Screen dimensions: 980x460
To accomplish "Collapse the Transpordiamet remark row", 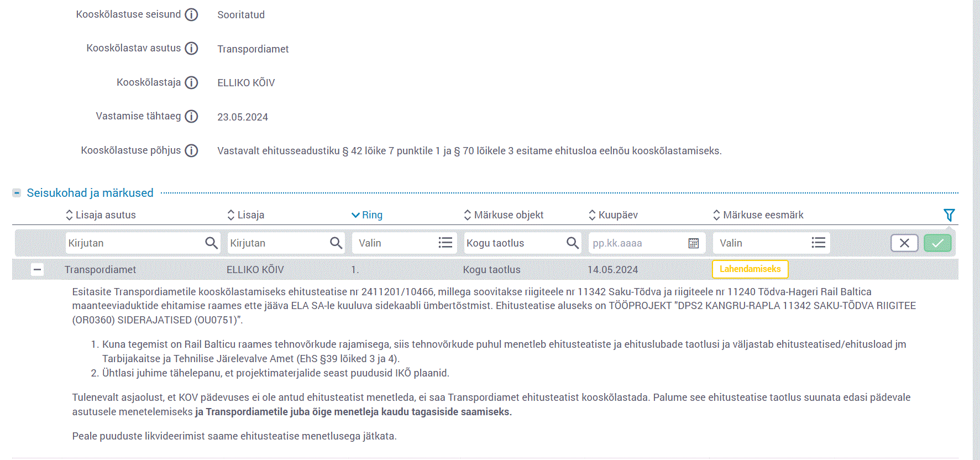I will 37,270.
